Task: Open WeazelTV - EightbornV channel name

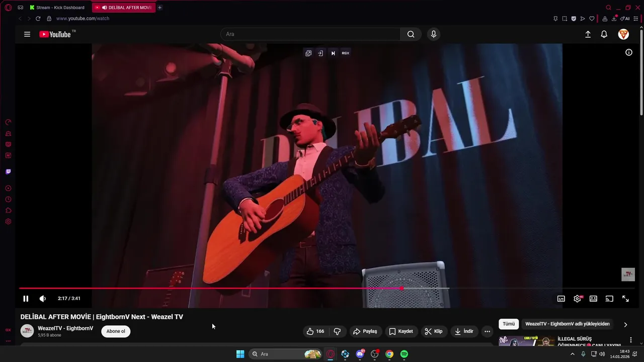Action: 65,328
